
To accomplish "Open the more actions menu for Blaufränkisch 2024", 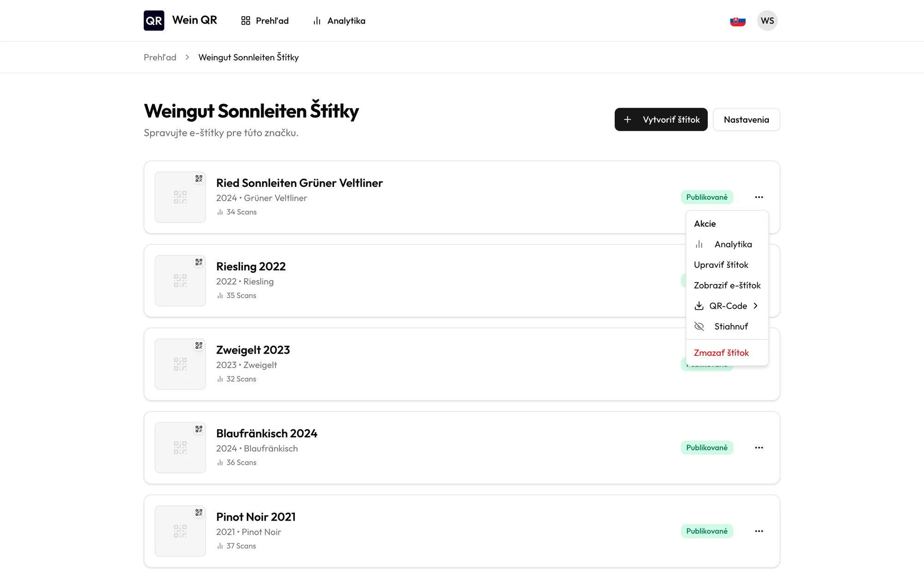I will click(759, 448).
